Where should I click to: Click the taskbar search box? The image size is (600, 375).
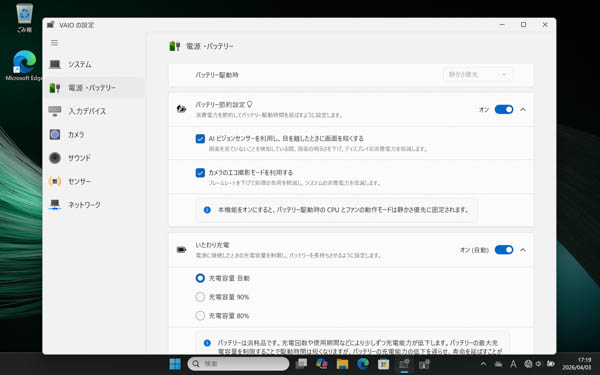(238, 364)
